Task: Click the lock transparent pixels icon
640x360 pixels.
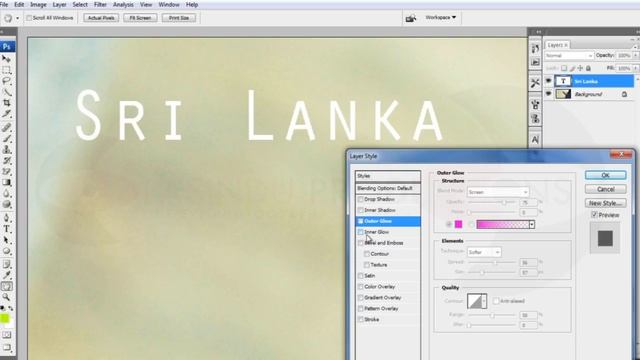Action: (564, 68)
